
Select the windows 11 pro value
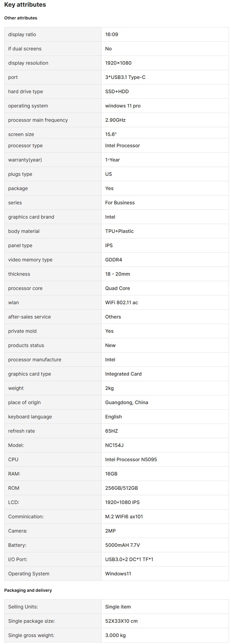click(123, 106)
